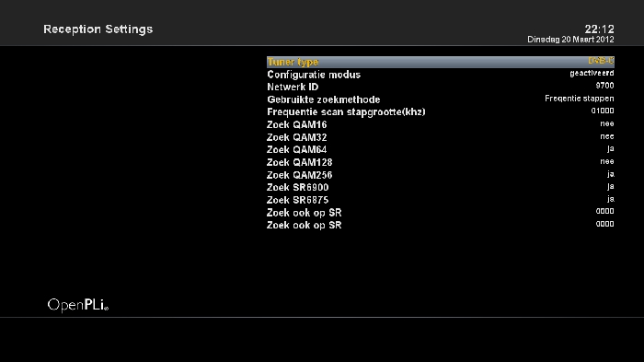
Task: Click the 22:12 clock display
Action: coord(599,29)
